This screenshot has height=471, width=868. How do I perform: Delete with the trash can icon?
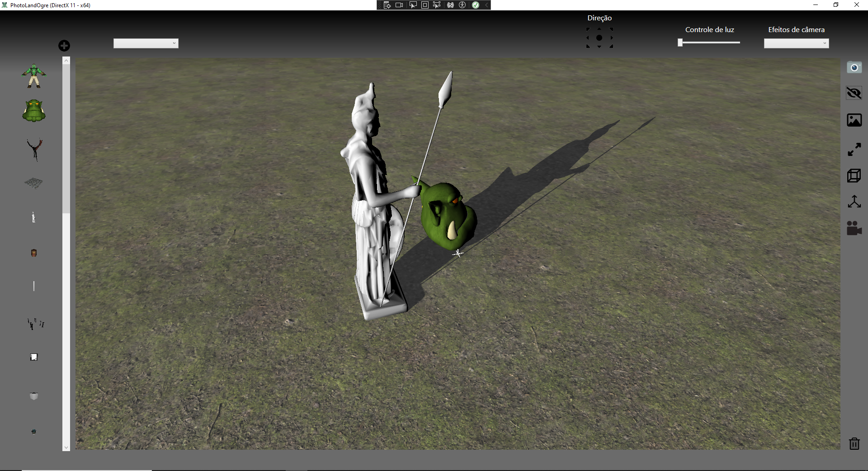click(854, 443)
